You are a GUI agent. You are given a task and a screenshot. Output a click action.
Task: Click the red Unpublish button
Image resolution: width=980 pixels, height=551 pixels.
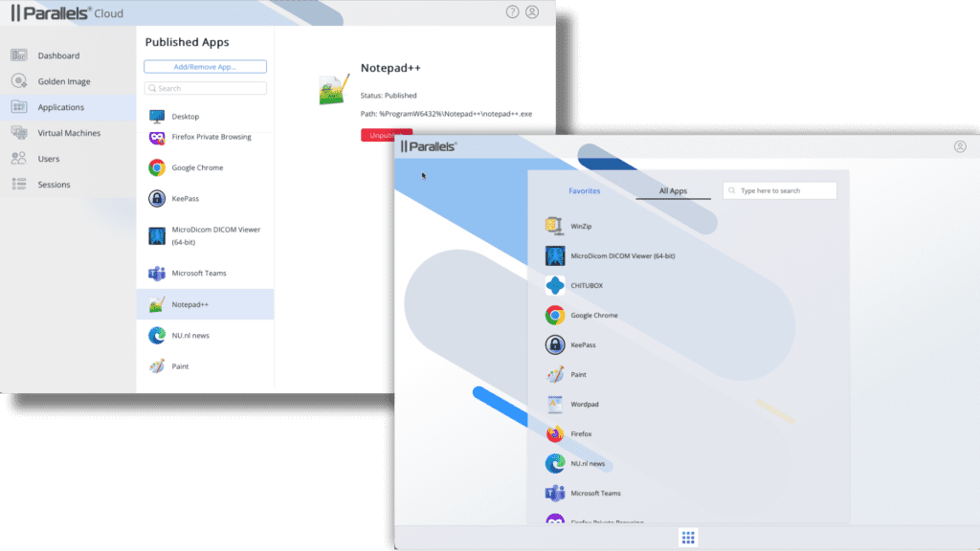[380, 135]
